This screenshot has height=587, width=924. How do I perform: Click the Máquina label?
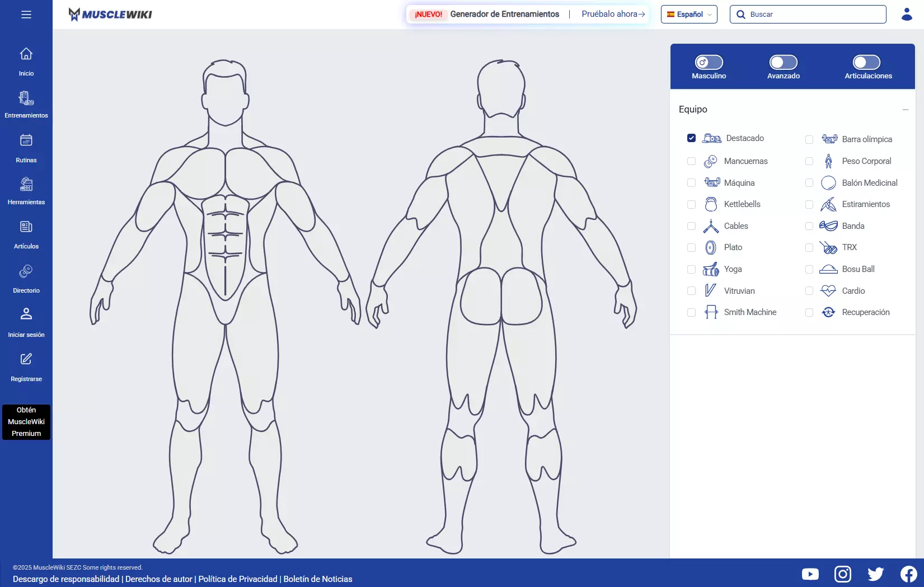[x=739, y=183]
